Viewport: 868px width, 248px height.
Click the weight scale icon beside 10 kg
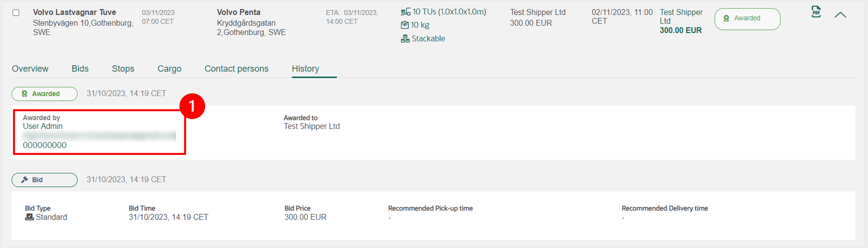[x=405, y=25]
